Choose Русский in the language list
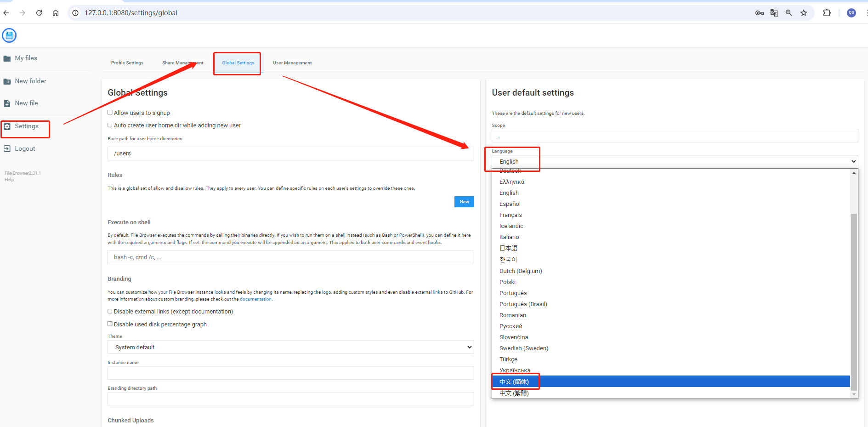 (671, 326)
